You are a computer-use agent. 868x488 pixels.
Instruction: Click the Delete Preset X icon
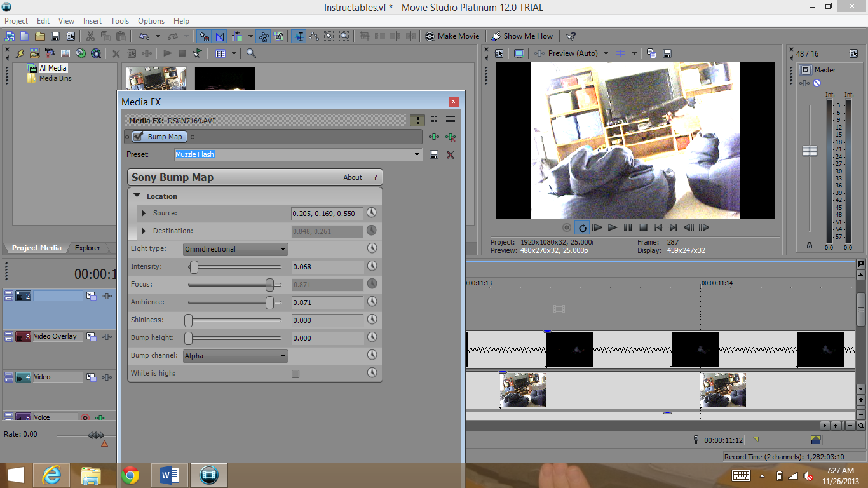pyautogui.click(x=451, y=154)
